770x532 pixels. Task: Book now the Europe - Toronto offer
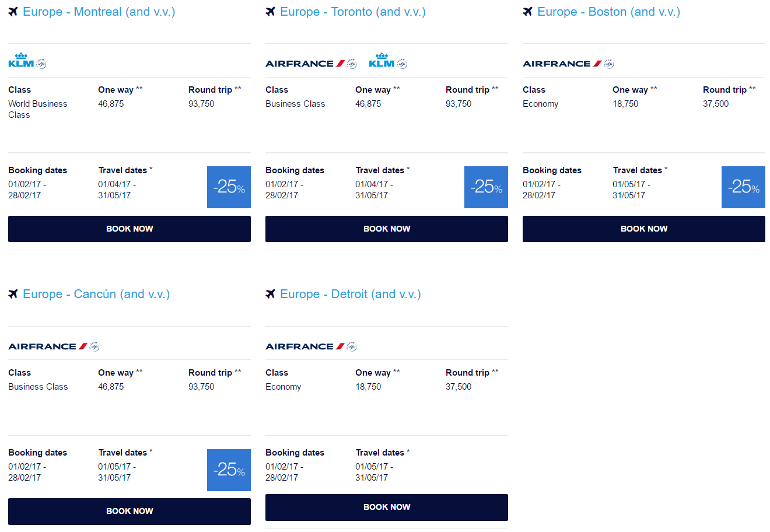click(x=387, y=229)
